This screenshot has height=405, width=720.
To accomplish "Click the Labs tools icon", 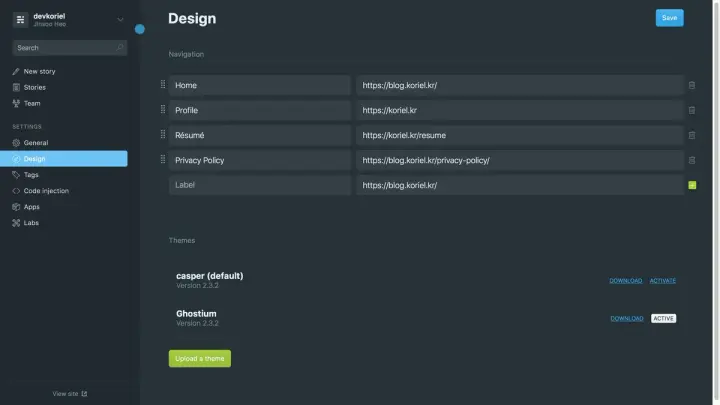I will coord(16,223).
